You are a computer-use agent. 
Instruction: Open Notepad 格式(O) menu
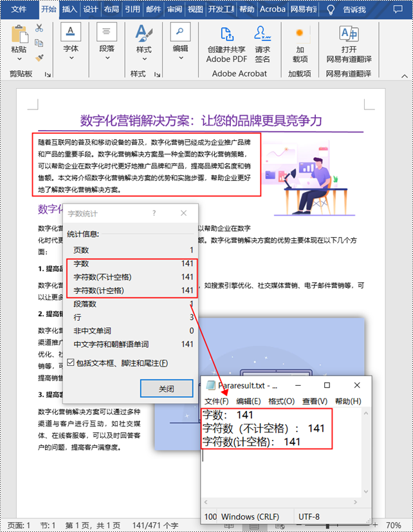click(282, 401)
